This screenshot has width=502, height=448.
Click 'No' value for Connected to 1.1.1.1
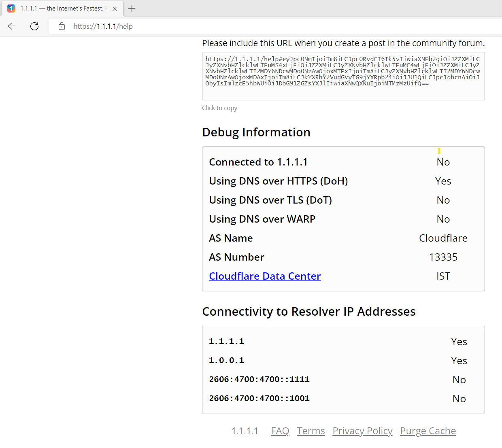443,162
